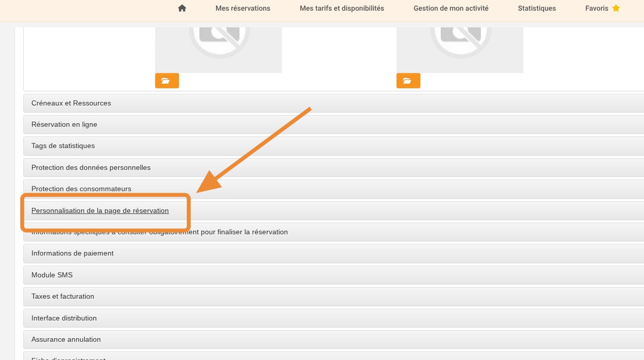Open the Favoris menu
Screen dimensions: 644x360
[597, 8]
